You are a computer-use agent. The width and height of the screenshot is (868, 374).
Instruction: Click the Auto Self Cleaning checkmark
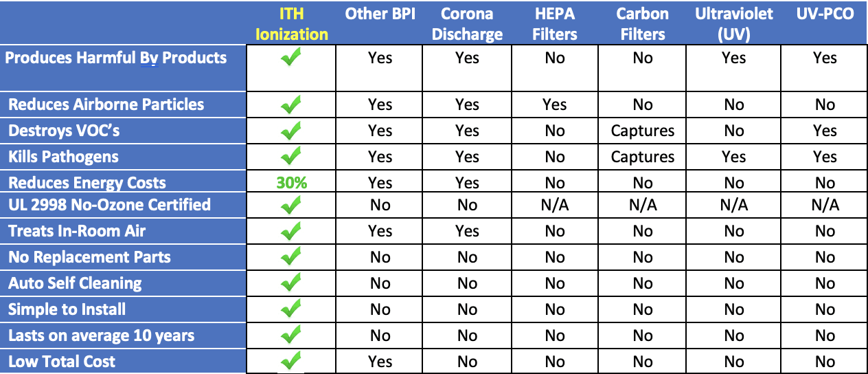tap(291, 283)
